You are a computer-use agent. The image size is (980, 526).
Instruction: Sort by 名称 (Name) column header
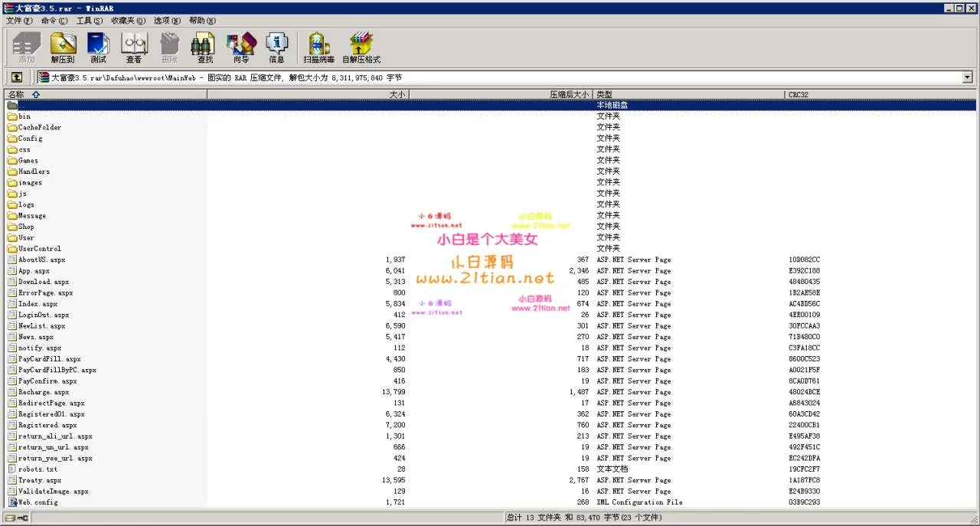(16, 94)
